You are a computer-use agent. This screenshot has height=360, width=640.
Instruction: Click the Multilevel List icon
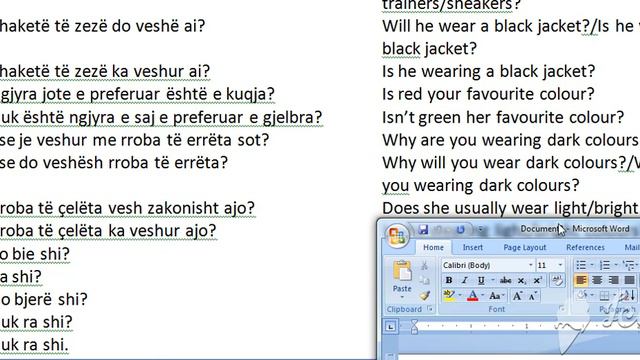click(629, 265)
